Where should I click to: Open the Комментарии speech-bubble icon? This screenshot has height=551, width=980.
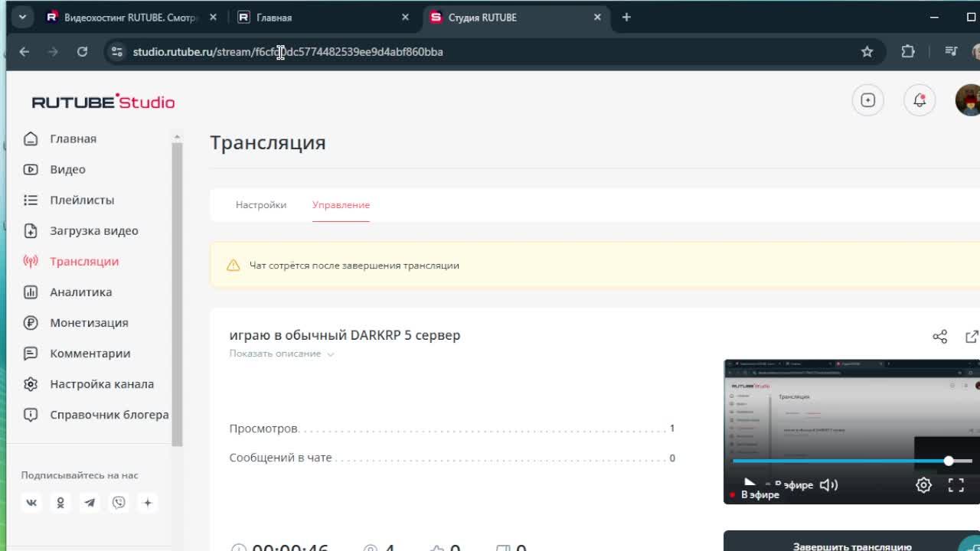(31, 353)
